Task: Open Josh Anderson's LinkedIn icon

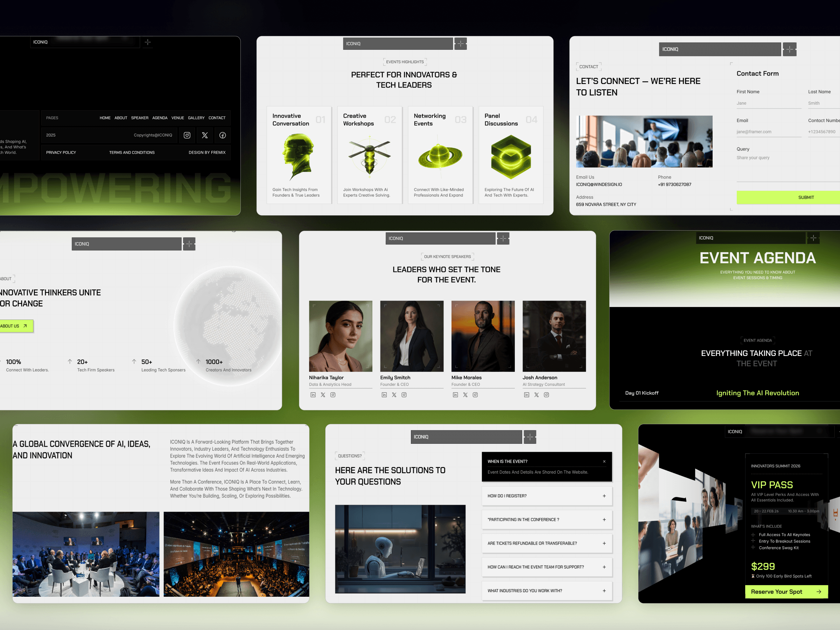Action: point(526,395)
